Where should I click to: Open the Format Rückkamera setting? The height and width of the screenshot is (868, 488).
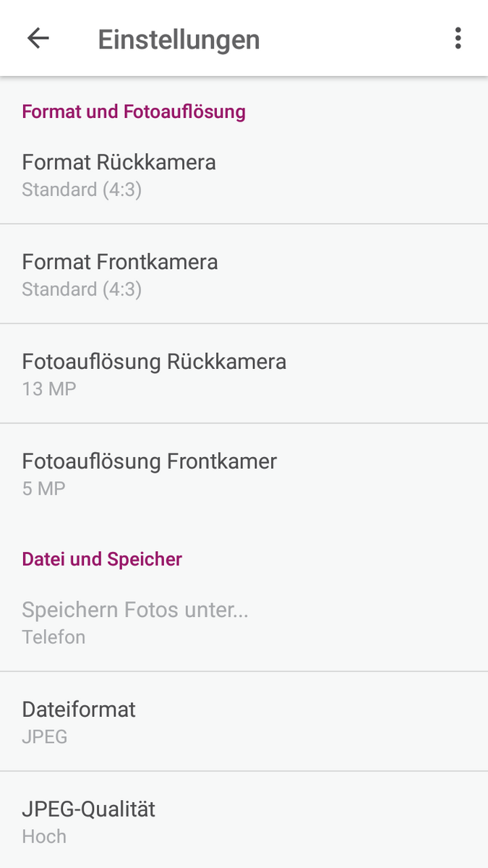coord(244,174)
